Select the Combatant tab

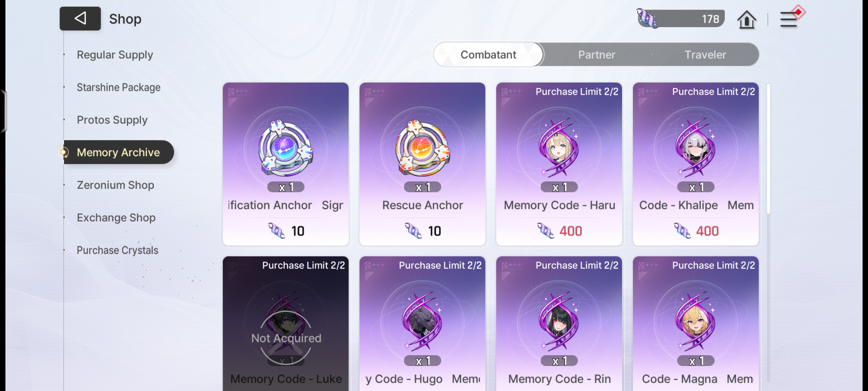pyautogui.click(x=488, y=55)
